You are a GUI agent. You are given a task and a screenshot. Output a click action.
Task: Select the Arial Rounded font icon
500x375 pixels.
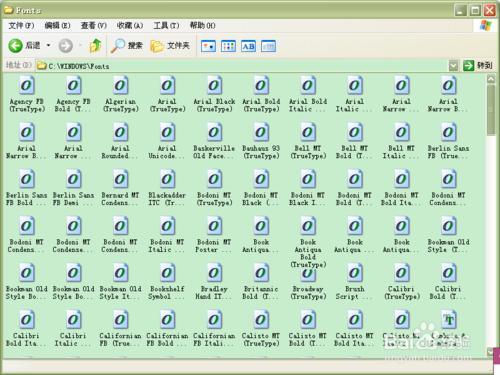(x=120, y=141)
